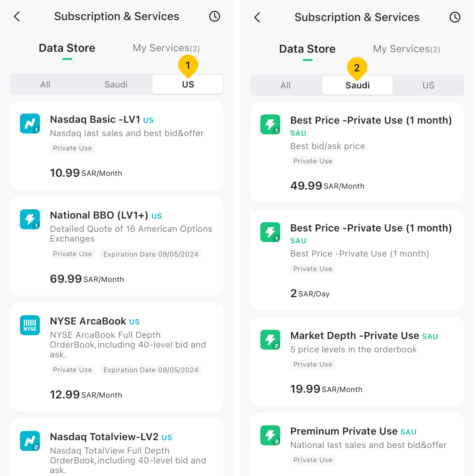Tap the Preminum Private Use level 3 icon
This screenshot has height=476, width=474.
point(270,435)
